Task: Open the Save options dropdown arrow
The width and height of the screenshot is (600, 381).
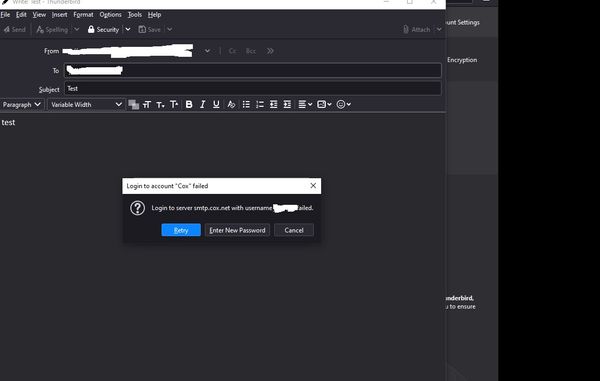Action: click(x=170, y=29)
